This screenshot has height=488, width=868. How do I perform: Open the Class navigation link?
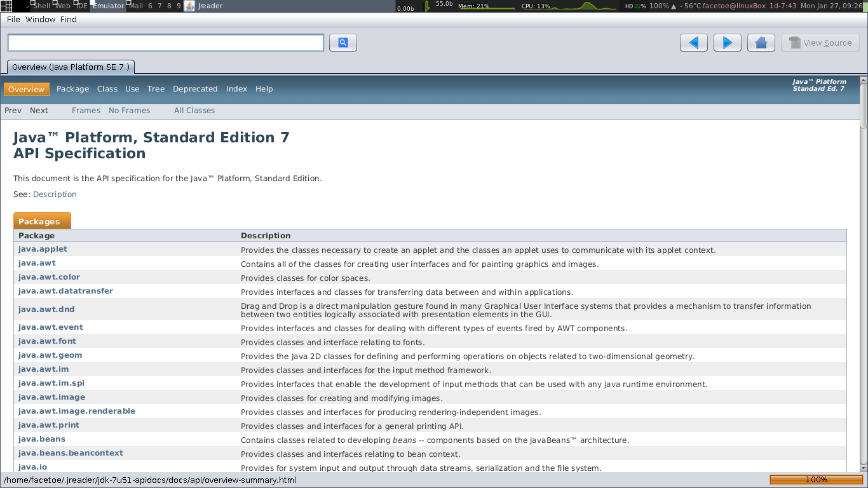coord(107,89)
